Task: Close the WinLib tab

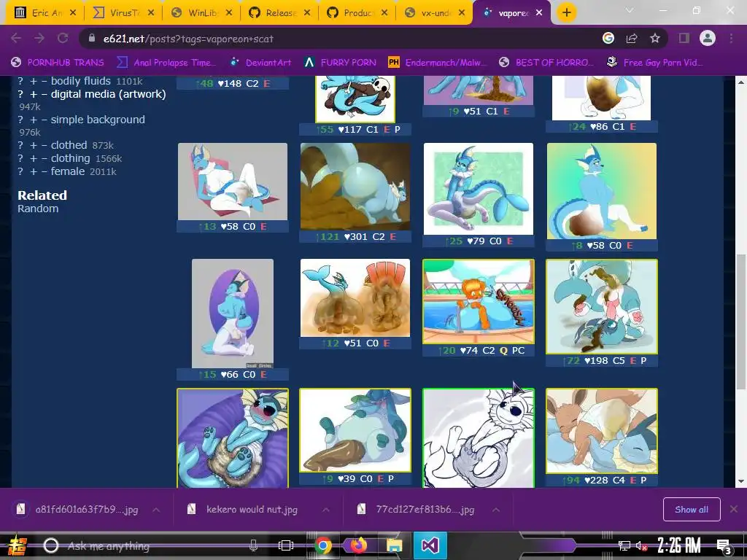Action: (x=228, y=13)
